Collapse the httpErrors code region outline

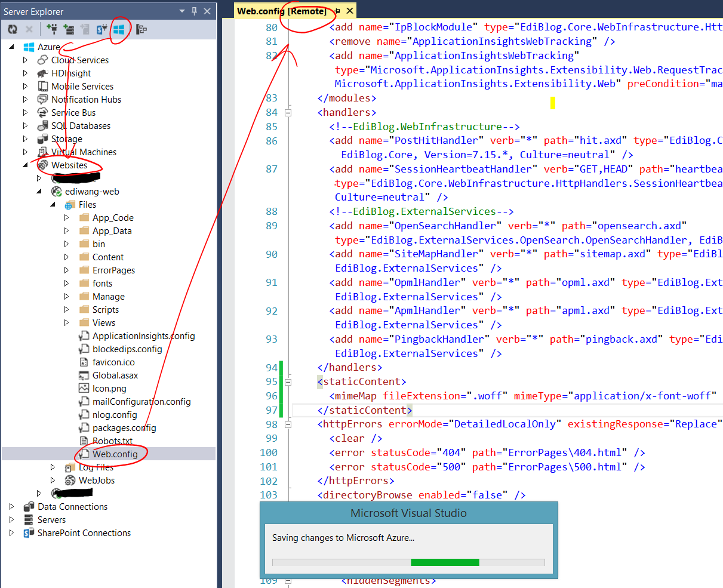tap(288, 424)
